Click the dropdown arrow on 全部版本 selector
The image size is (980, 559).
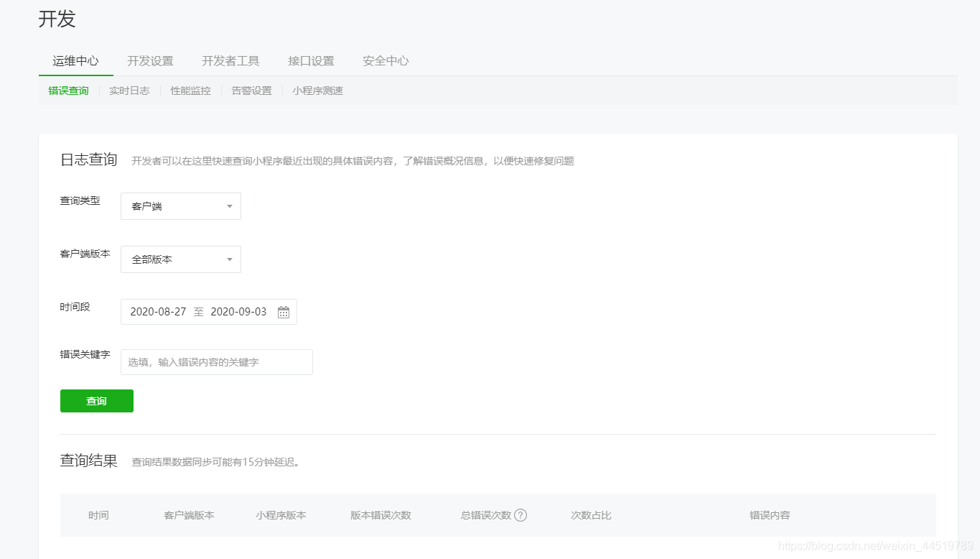point(229,259)
